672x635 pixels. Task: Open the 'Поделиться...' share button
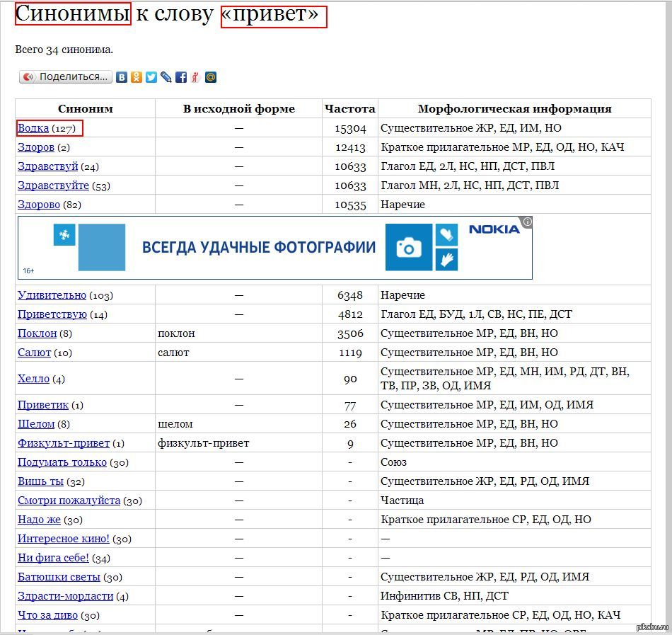click(x=66, y=77)
